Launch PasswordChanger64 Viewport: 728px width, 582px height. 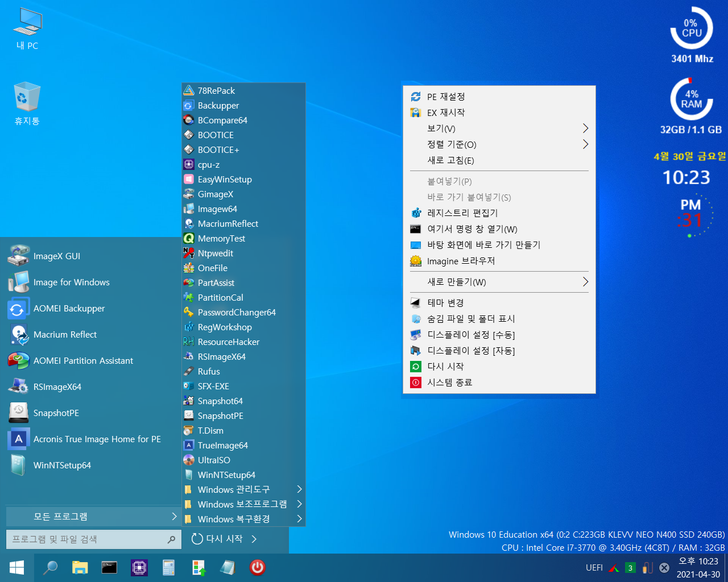tap(243, 313)
